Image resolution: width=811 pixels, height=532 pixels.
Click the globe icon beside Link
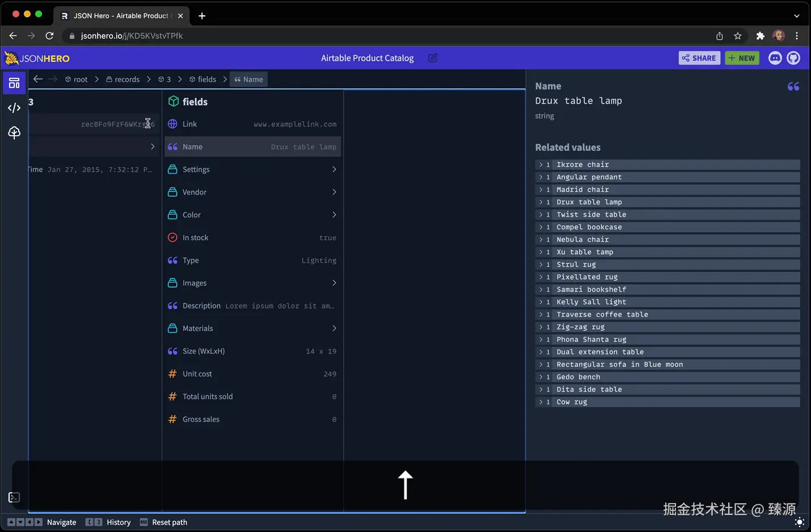point(173,124)
